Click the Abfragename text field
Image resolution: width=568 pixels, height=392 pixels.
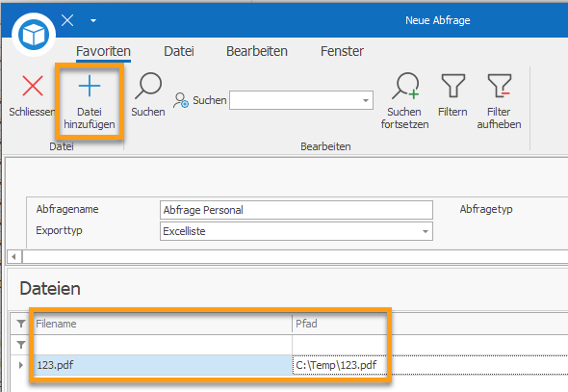[297, 210]
